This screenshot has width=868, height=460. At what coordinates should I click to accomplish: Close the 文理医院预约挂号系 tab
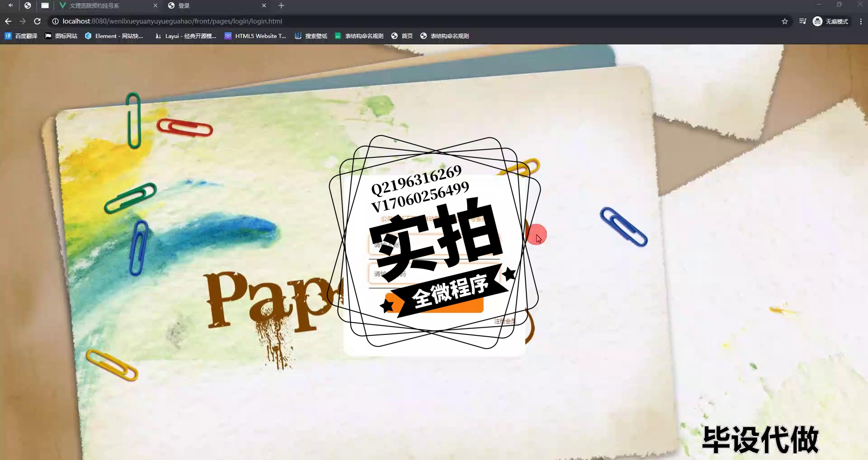156,5
